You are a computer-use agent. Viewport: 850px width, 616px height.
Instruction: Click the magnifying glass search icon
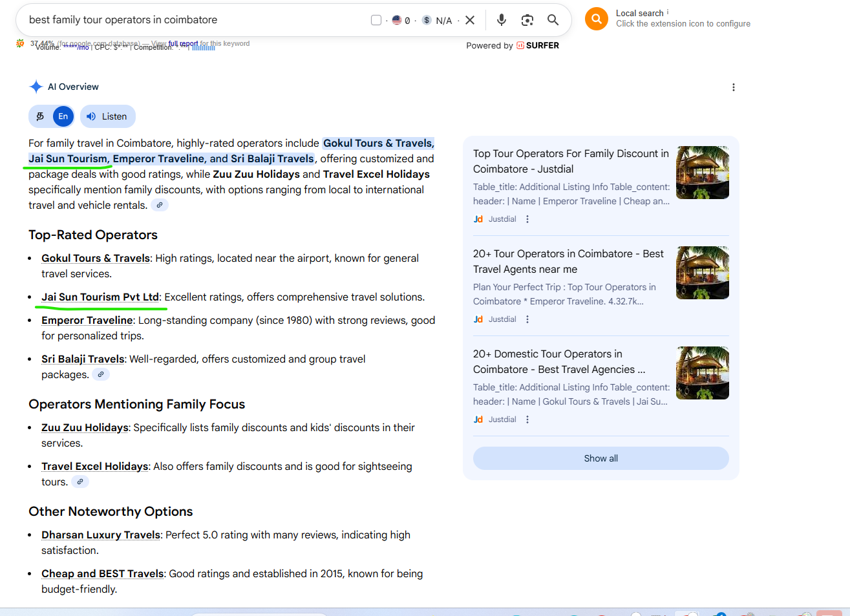click(553, 20)
